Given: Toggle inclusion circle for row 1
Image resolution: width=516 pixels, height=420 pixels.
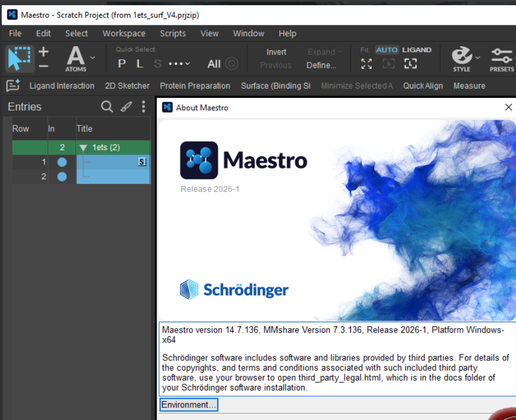Looking at the screenshot, I should coord(62,162).
